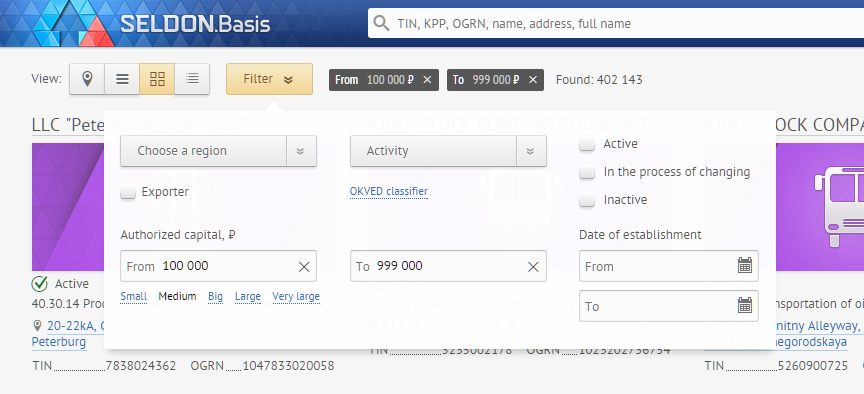This screenshot has height=394, width=864.
Task: Select the Big capital preset
Action: pyautogui.click(x=215, y=296)
